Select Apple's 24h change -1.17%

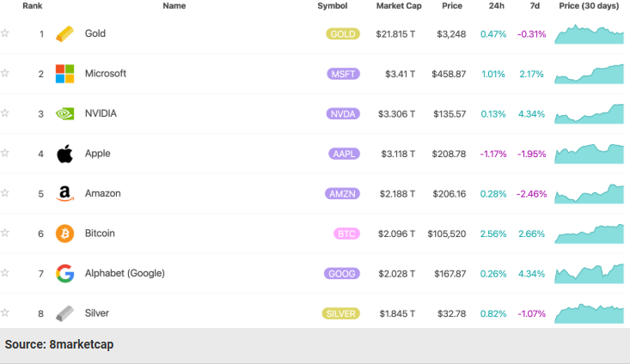[493, 155]
